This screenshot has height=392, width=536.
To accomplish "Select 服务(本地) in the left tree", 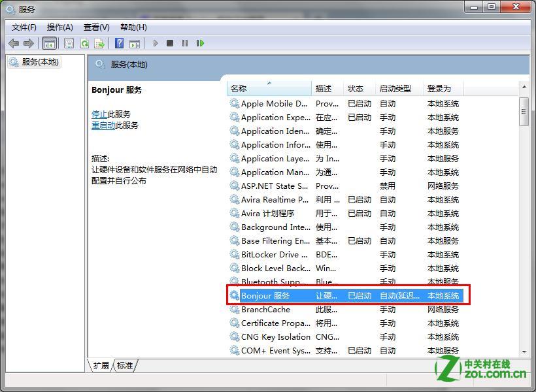I will [x=34, y=62].
